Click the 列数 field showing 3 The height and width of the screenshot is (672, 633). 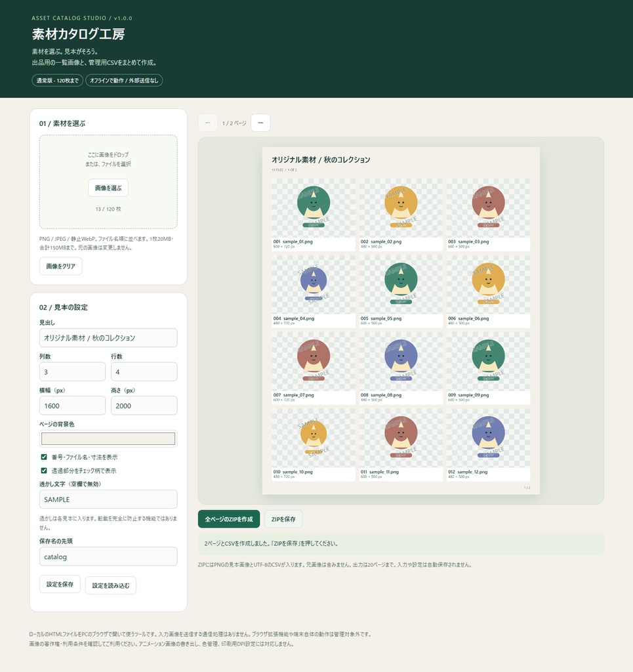point(72,371)
